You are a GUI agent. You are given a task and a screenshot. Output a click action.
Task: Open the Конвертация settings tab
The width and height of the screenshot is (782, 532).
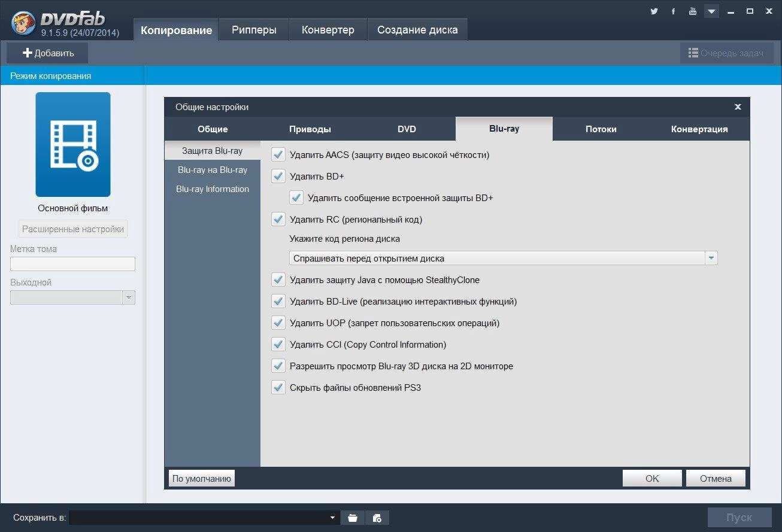click(x=699, y=129)
